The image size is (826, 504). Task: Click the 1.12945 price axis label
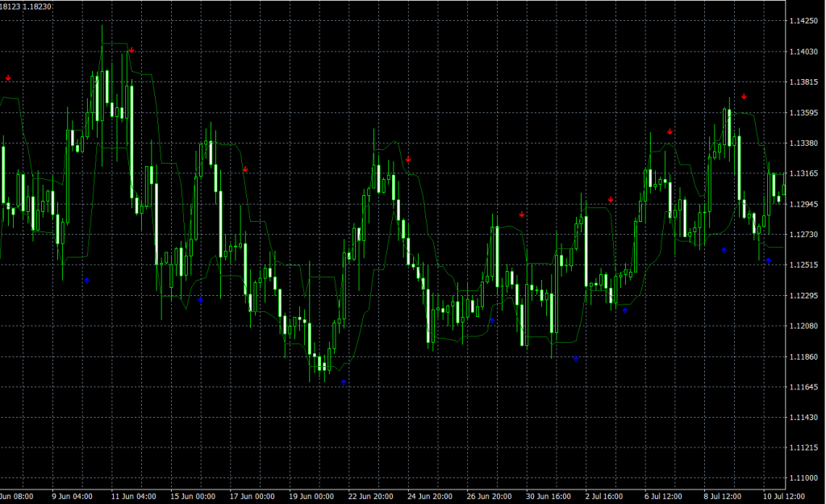pyautogui.click(x=803, y=204)
